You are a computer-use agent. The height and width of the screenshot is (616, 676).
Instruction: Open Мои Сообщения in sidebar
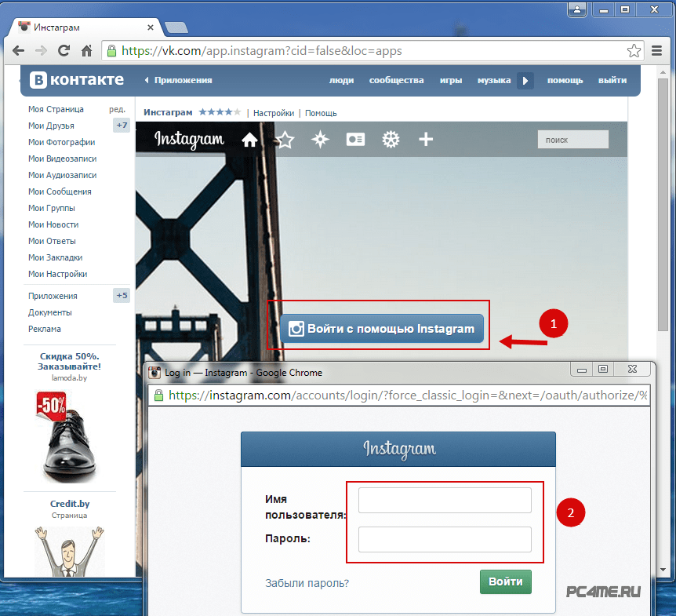coord(60,191)
